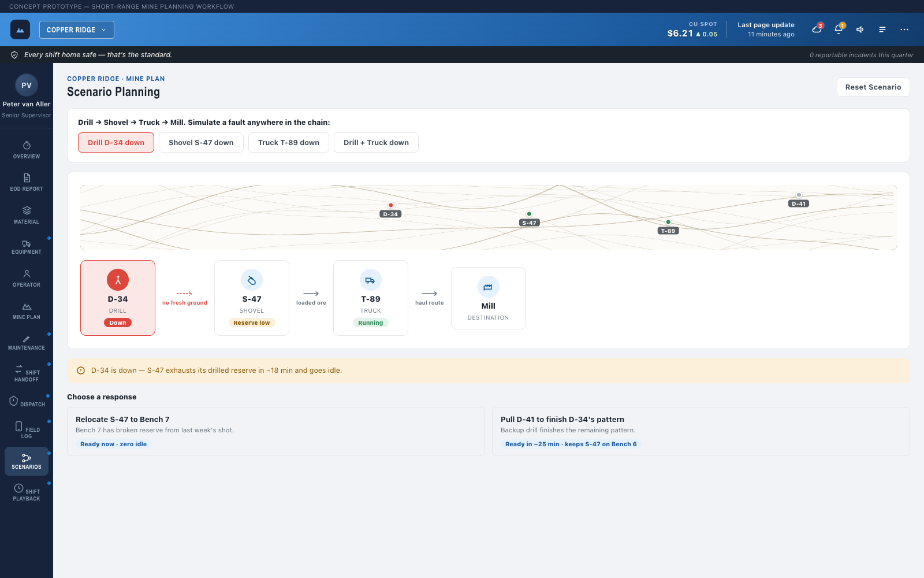This screenshot has height=578, width=924.
Task: Click the no fresh ground dashed arrow
Action: 185,294
